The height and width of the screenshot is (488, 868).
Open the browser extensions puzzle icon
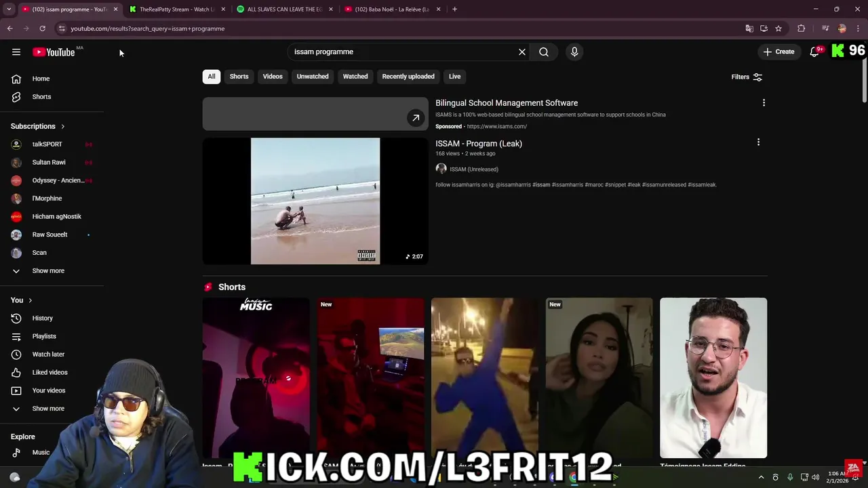tap(802, 28)
